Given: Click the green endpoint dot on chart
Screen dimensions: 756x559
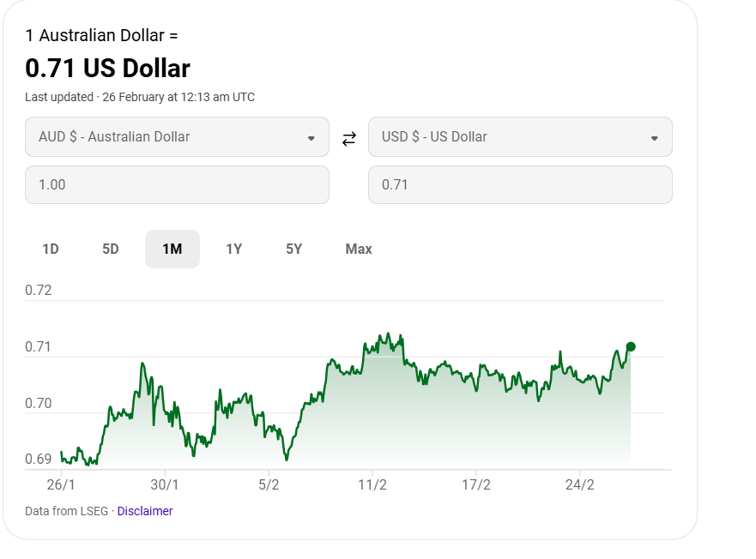Looking at the screenshot, I should 631,346.
